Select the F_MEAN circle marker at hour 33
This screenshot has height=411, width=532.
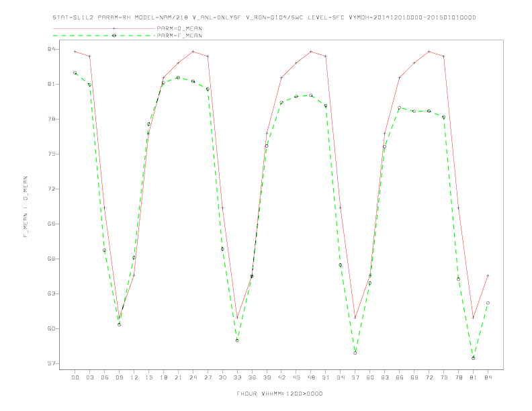point(237,340)
